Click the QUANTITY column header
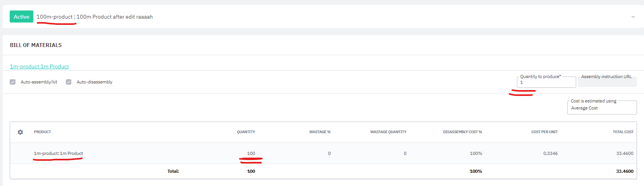The height and width of the screenshot is (186, 644). coord(246,132)
